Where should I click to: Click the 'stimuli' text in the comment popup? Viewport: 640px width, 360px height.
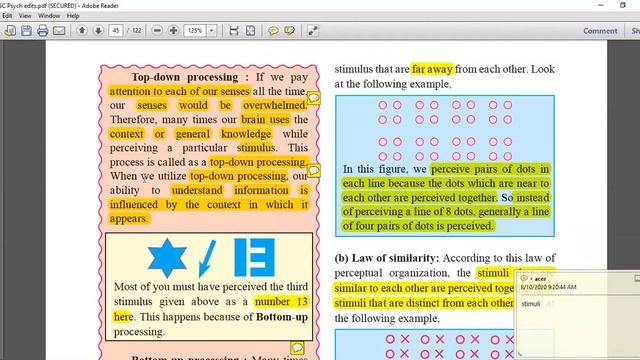pyautogui.click(x=531, y=304)
